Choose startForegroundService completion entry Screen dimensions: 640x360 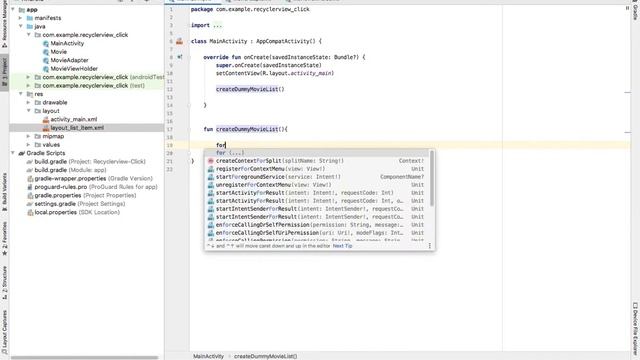pos(317,177)
